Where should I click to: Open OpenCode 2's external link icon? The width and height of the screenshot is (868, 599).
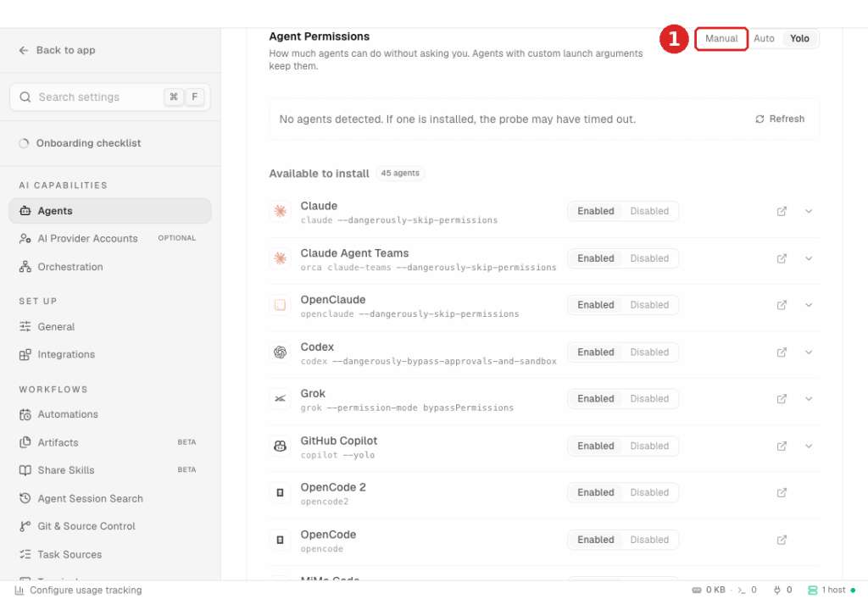coord(782,492)
